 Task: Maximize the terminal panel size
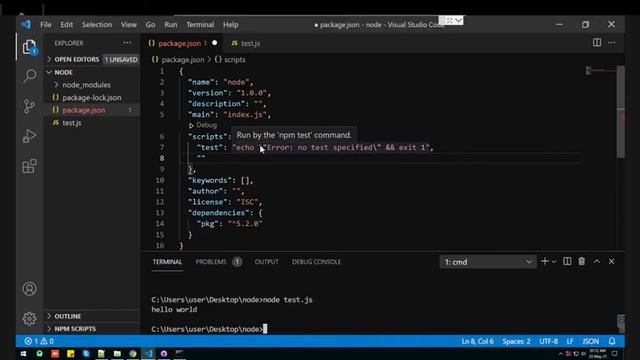click(x=597, y=261)
